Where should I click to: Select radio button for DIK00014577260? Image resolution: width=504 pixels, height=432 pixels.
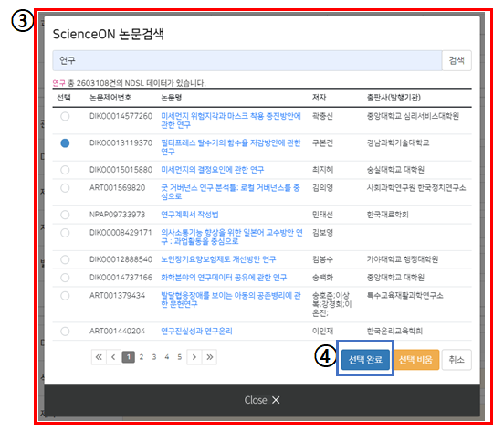(65, 116)
